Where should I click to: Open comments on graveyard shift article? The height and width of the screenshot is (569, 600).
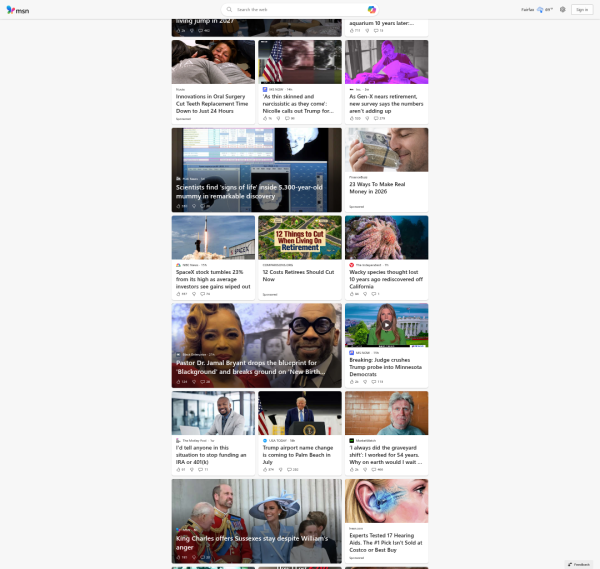tap(377, 470)
